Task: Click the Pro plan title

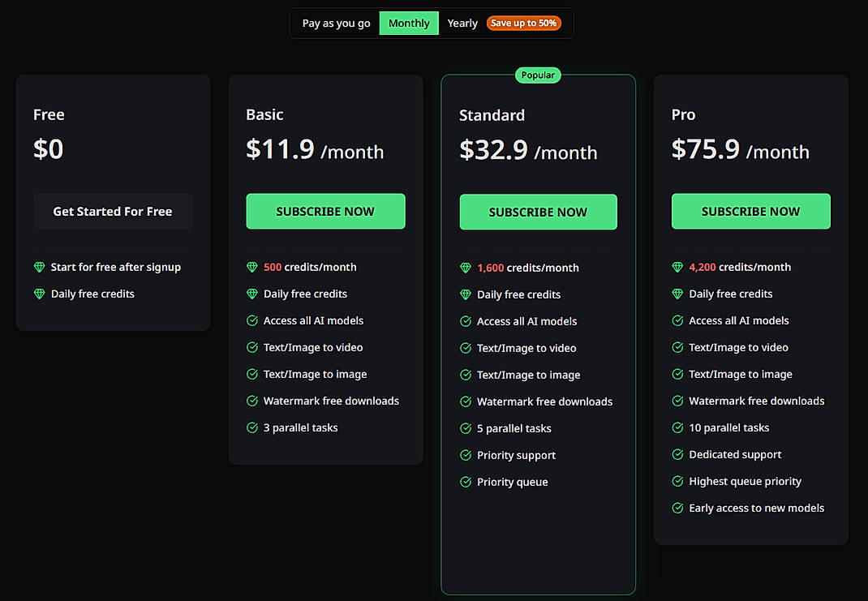Action: pos(683,114)
